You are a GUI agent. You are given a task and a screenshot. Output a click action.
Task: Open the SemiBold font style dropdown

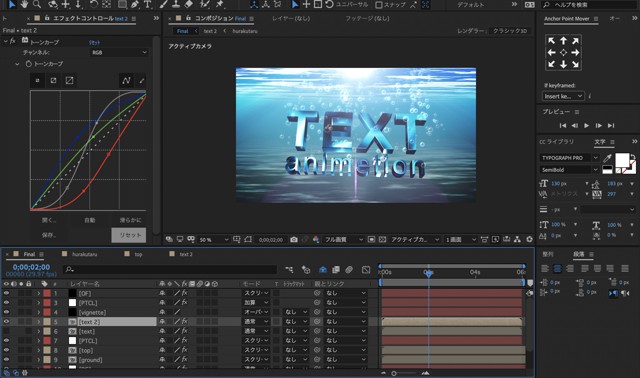569,169
